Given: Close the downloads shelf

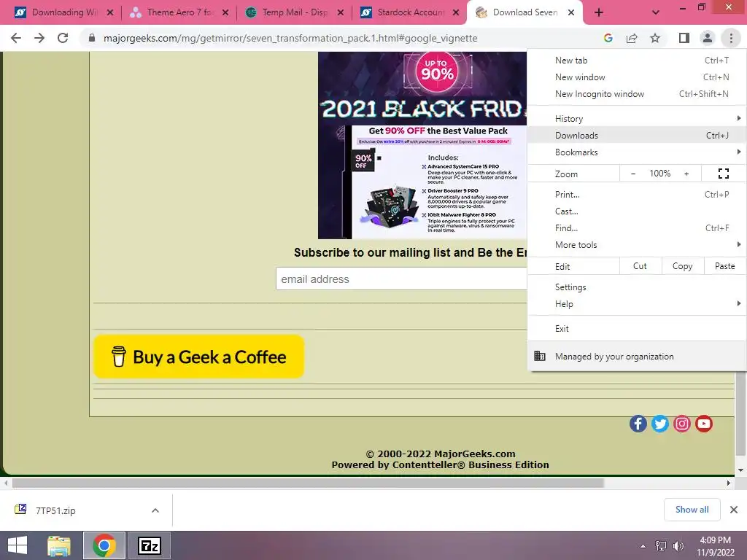Looking at the screenshot, I should point(734,510).
